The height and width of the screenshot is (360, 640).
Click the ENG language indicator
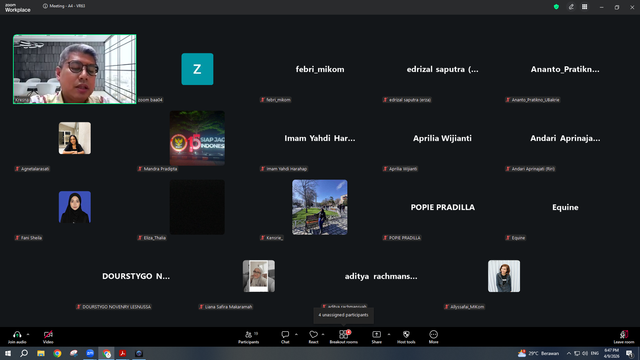pyautogui.click(x=595, y=353)
